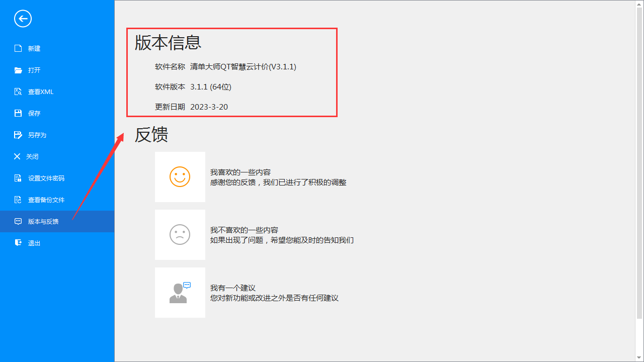Click version value 3.1.1 (64位)
This screenshot has width=644, height=362.
tap(211, 87)
